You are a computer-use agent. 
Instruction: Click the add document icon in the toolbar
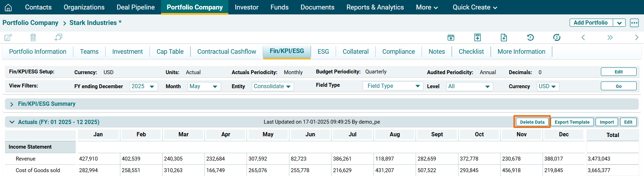click(x=504, y=37)
